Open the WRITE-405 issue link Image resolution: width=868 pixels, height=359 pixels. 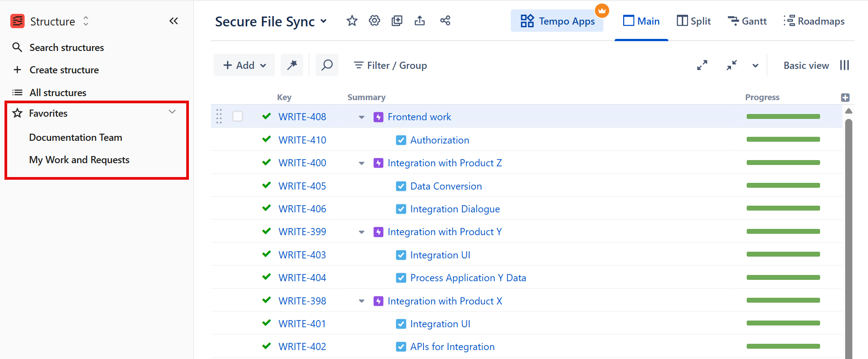302,186
